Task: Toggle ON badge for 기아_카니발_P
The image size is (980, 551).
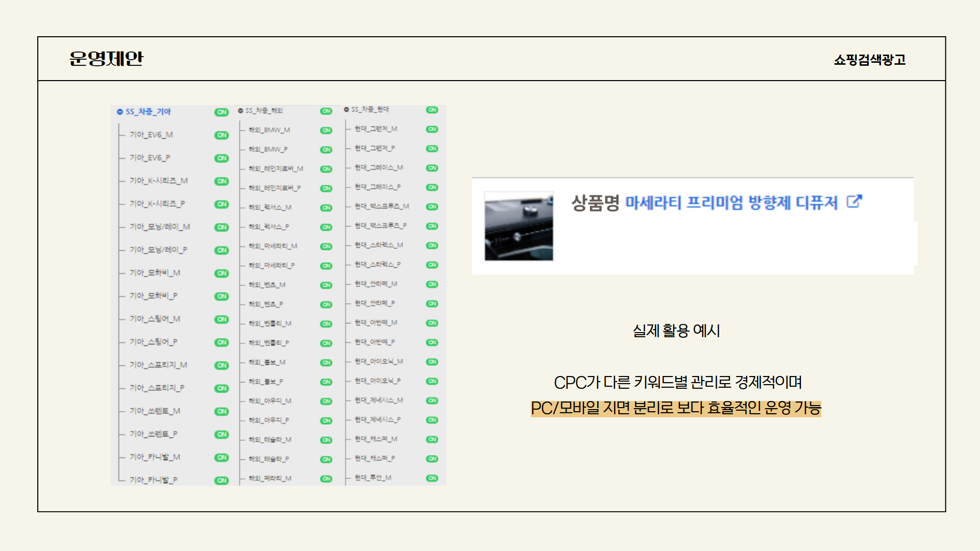Action: (x=222, y=480)
